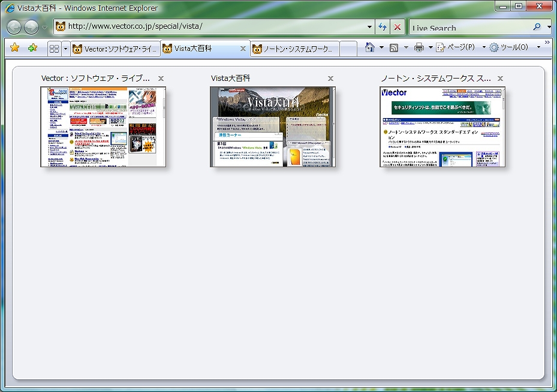
Task: Open the ページ(P) menu
Action: (x=460, y=47)
